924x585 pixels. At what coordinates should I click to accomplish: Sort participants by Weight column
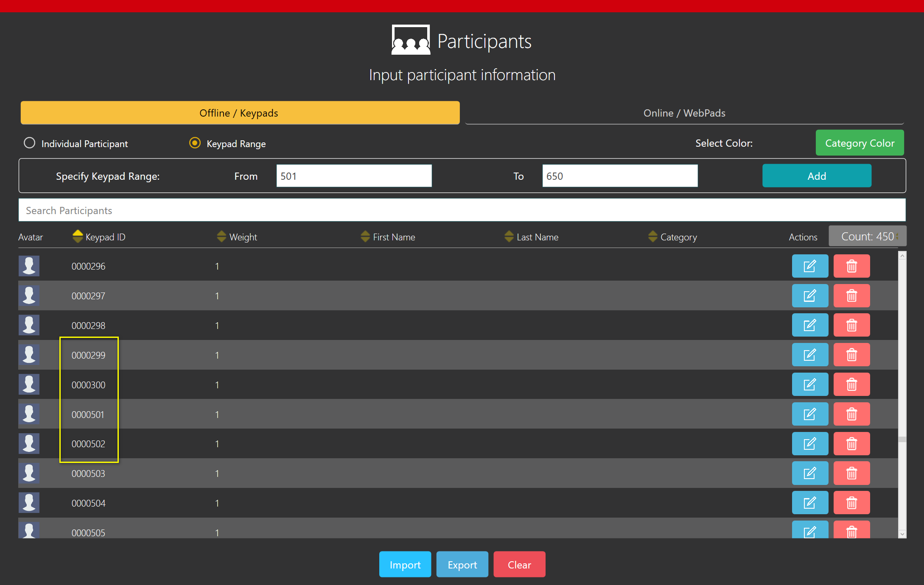pyautogui.click(x=221, y=237)
